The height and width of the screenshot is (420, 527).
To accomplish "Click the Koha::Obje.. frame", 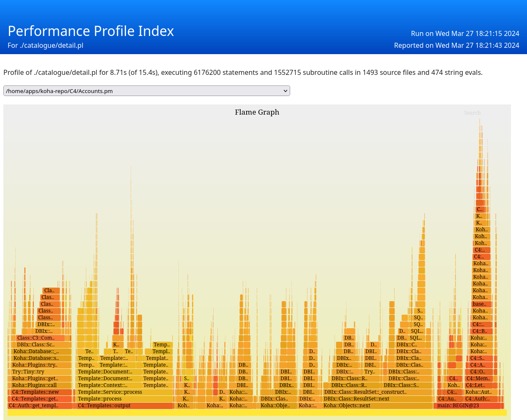I will coord(275,406).
